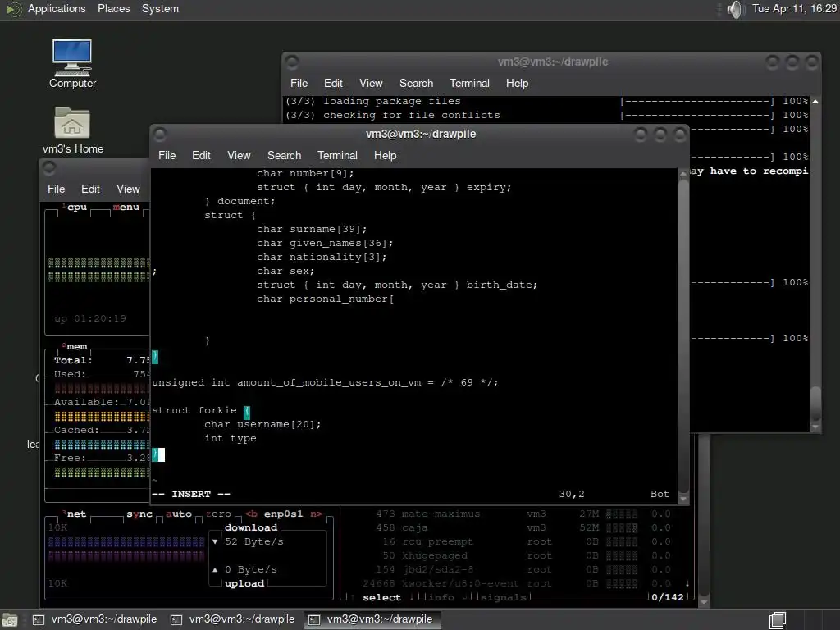The width and height of the screenshot is (840, 630).
Task: Select rcu_preempt process row
Action: [518, 541]
